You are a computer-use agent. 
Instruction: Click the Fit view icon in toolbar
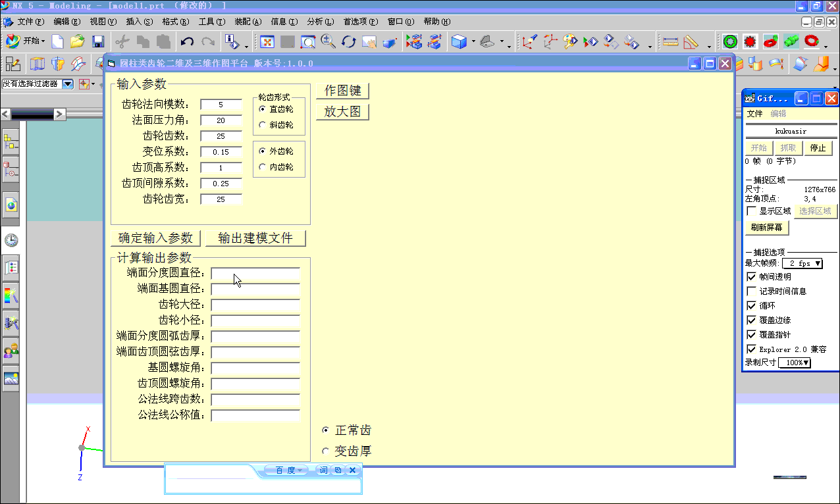[x=267, y=42]
